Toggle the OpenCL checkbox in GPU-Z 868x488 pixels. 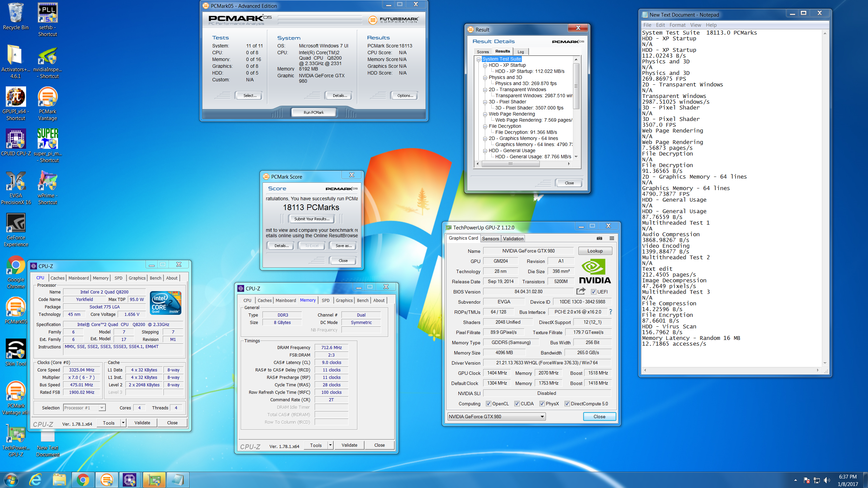click(x=489, y=404)
